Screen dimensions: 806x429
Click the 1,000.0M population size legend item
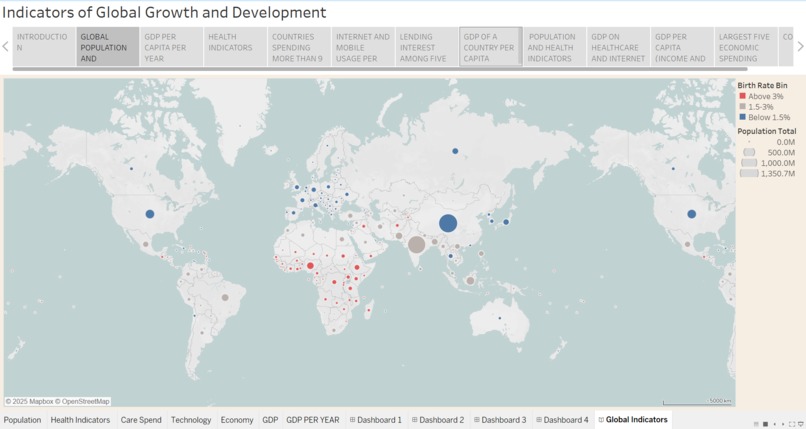[x=767, y=163]
